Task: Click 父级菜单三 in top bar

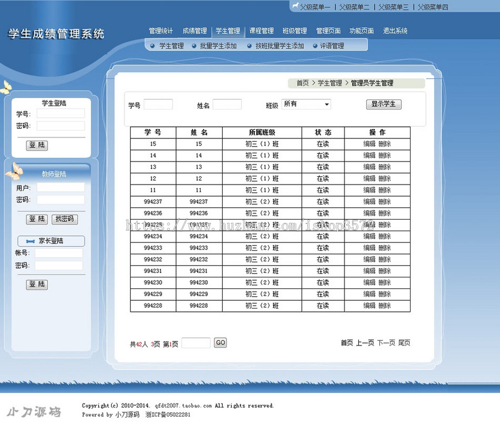Action: tap(393, 7)
